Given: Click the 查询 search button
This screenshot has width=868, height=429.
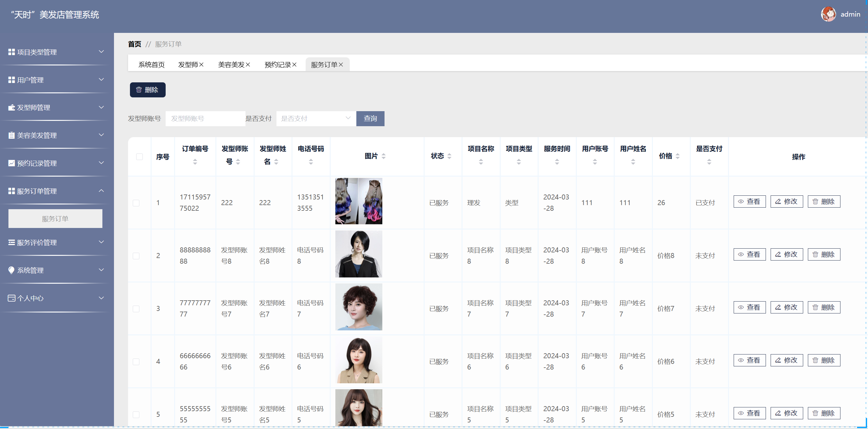Looking at the screenshot, I should (x=370, y=119).
